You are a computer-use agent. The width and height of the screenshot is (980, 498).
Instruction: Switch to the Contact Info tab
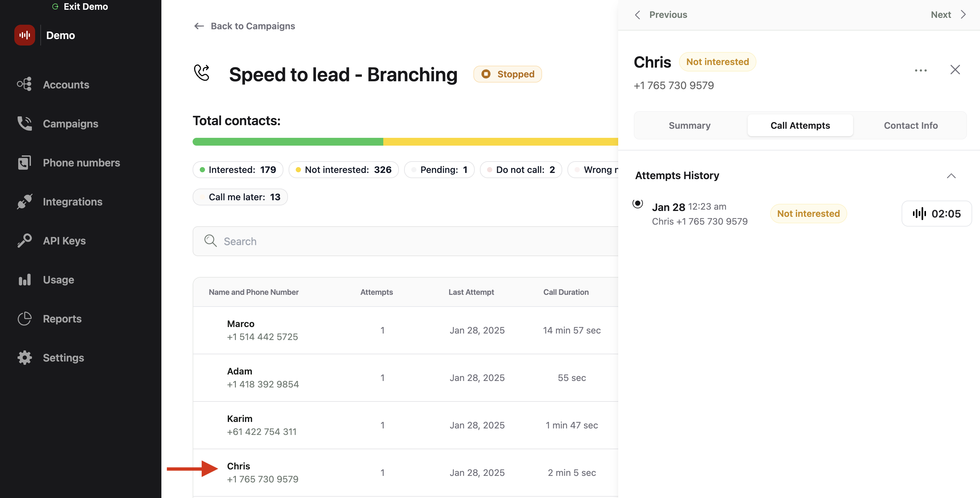tap(910, 125)
